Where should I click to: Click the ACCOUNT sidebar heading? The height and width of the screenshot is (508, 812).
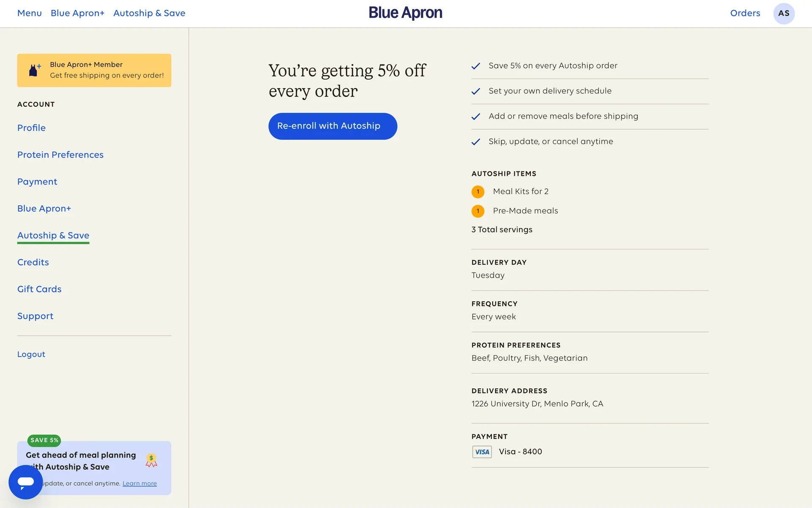pyautogui.click(x=36, y=105)
